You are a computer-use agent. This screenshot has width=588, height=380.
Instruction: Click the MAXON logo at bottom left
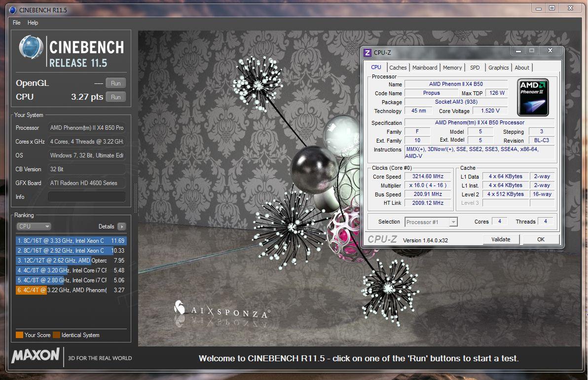click(36, 356)
